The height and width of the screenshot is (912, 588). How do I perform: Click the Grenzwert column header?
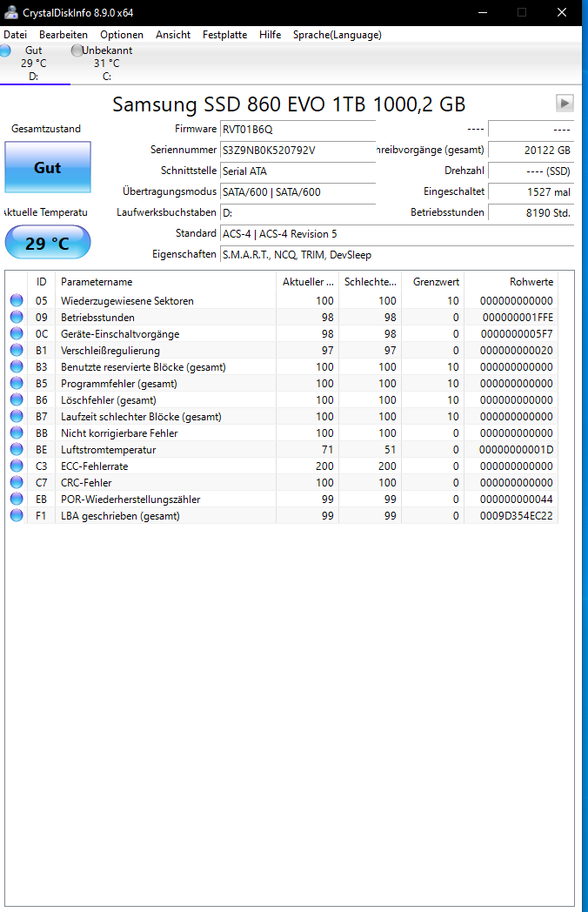pyautogui.click(x=432, y=281)
